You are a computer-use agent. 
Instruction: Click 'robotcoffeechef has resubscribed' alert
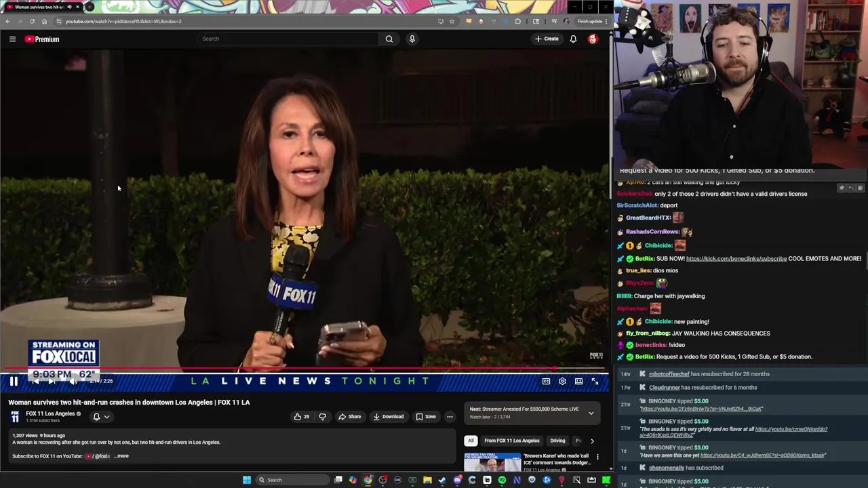(x=709, y=374)
